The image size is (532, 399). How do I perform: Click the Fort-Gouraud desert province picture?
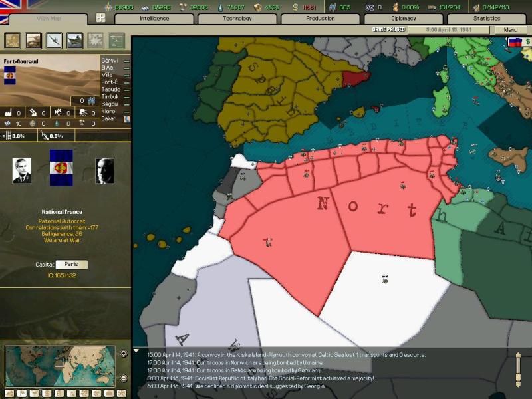tap(51, 80)
